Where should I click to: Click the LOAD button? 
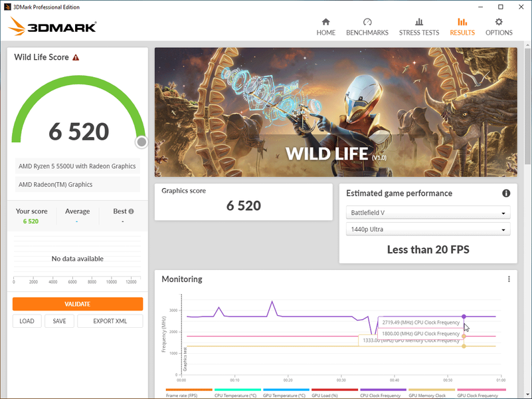pyautogui.click(x=27, y=321)
